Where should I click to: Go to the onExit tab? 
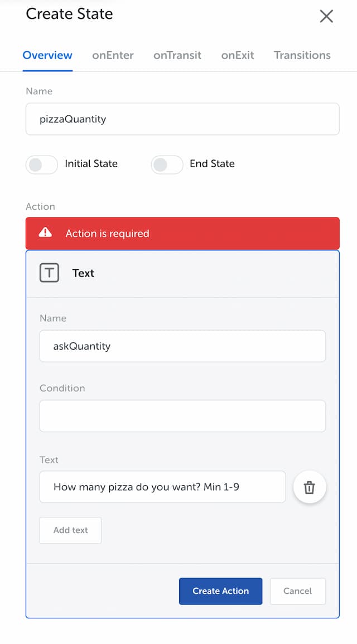pos(238,55)
